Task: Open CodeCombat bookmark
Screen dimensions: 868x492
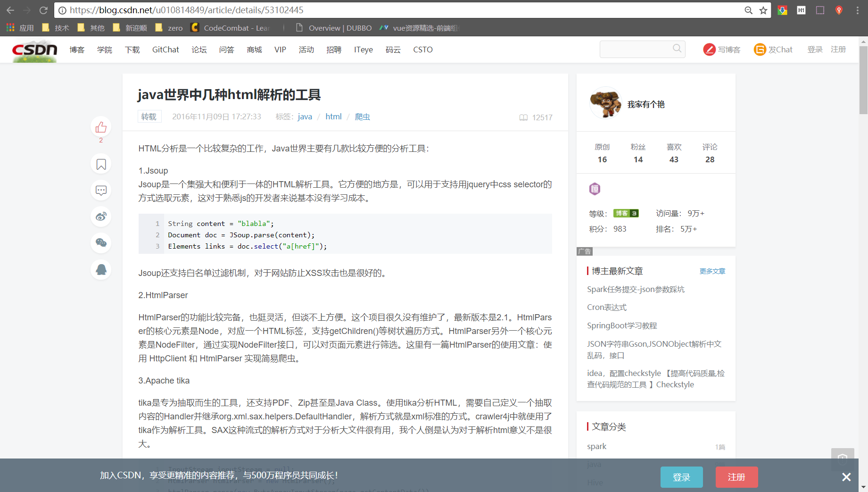Action: click(x=230, y=28)
